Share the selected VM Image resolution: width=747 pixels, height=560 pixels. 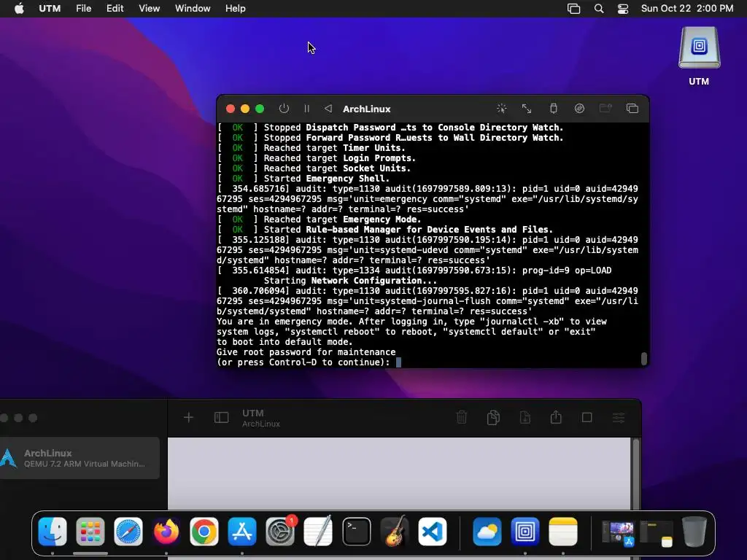(556, 418)
